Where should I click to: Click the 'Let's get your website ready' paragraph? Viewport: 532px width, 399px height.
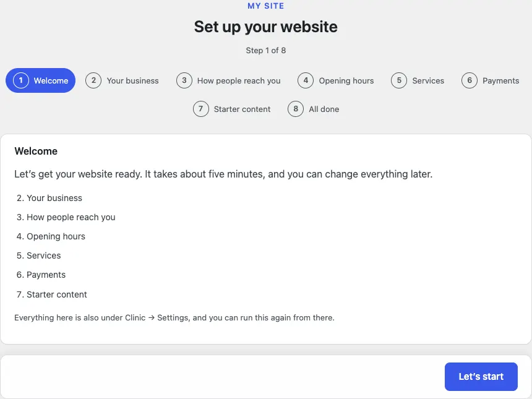(x=223, y=174)
